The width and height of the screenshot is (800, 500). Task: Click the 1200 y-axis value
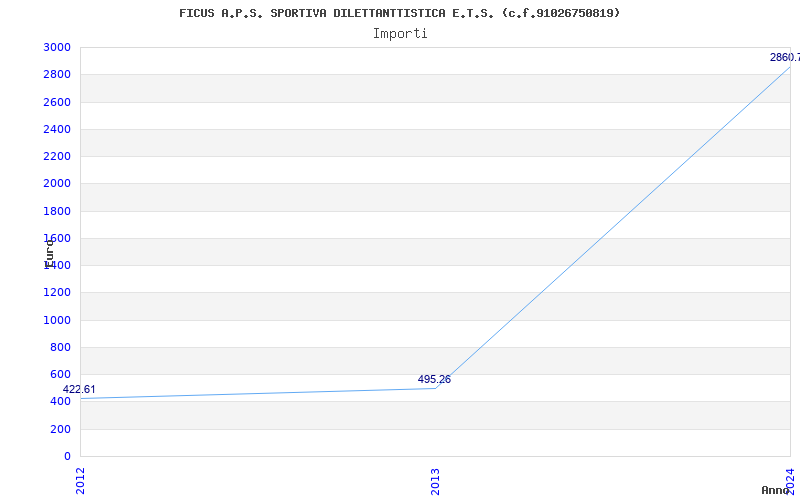[57, 293]
